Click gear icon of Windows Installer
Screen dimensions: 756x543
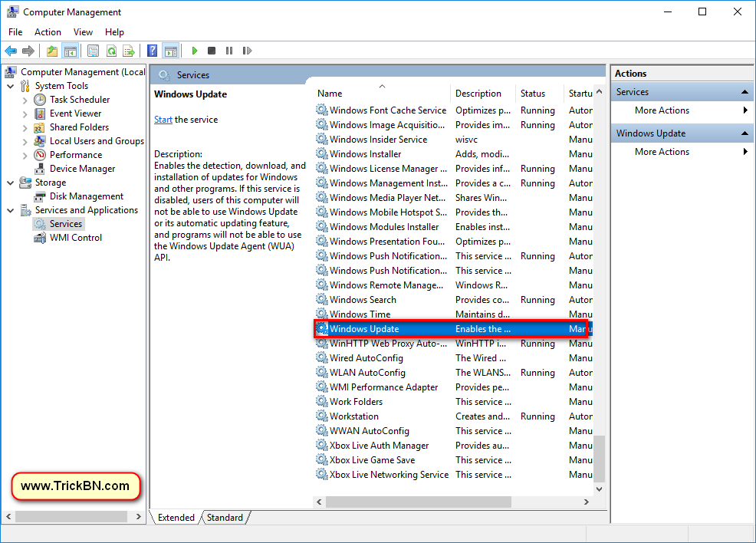(x=321, y=154)
